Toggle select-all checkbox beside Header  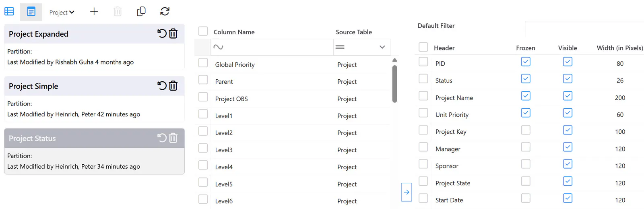pyautogui.click(x=423, y=47)
